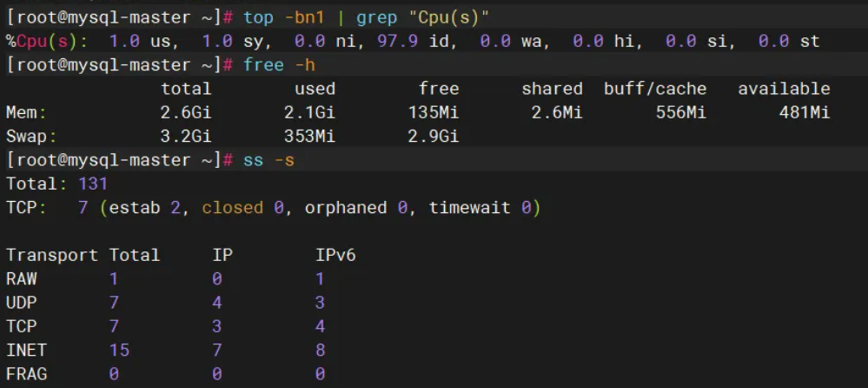
Task: Click the 'available' column header
Action: (x=784, y=89)
